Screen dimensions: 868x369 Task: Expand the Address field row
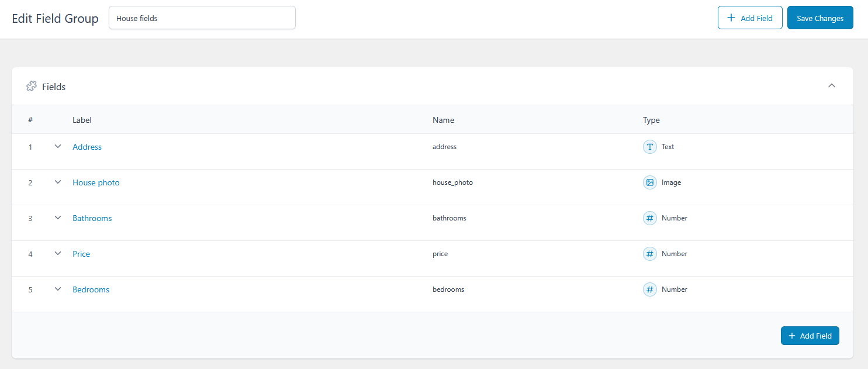click(58, 147)
